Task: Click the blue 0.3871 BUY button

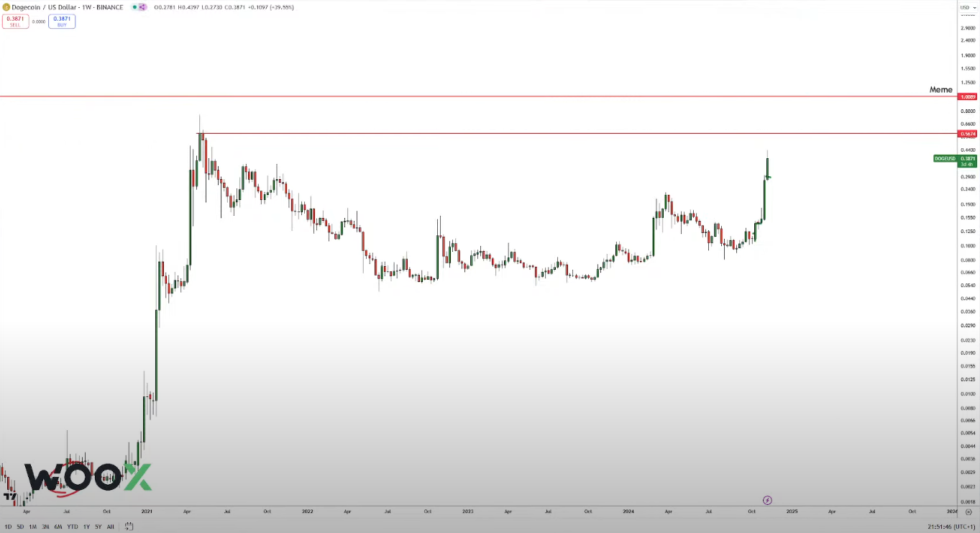Action: 62,22
